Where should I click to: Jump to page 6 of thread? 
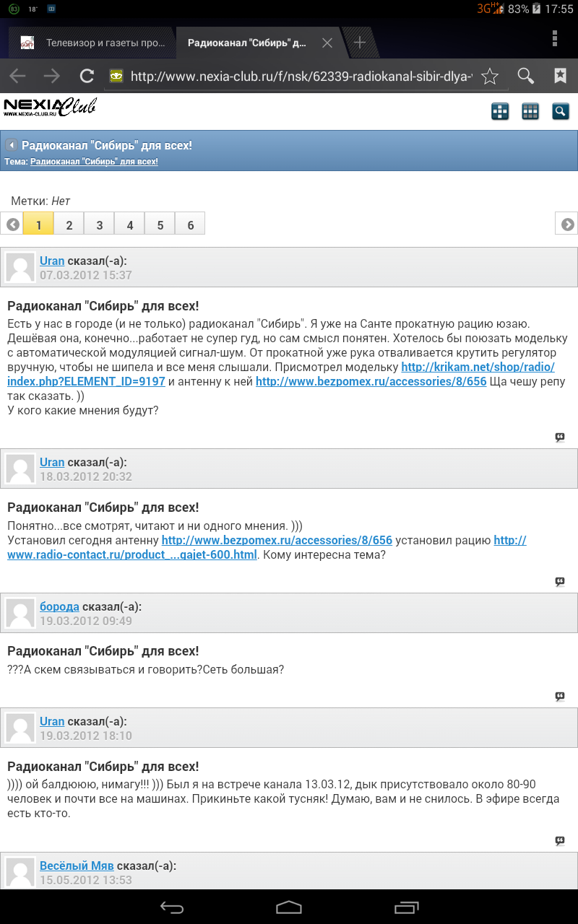coord(191,225)
